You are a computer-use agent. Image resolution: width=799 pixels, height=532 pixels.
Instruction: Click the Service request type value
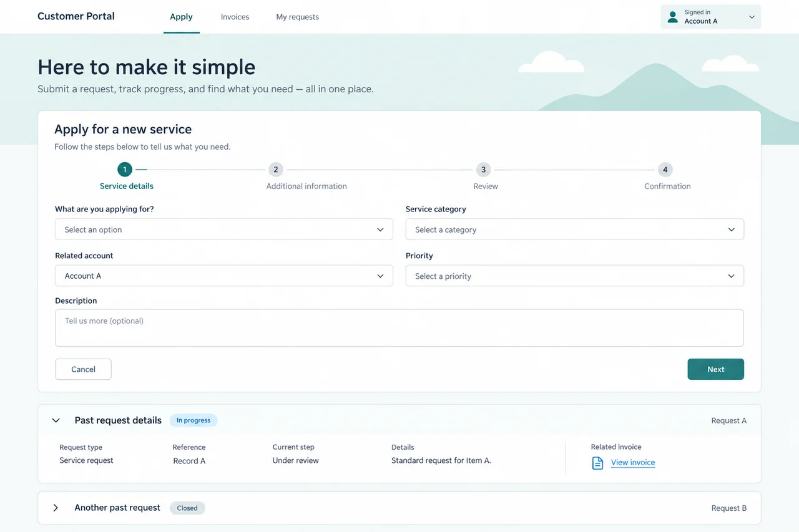click(86, 460)
